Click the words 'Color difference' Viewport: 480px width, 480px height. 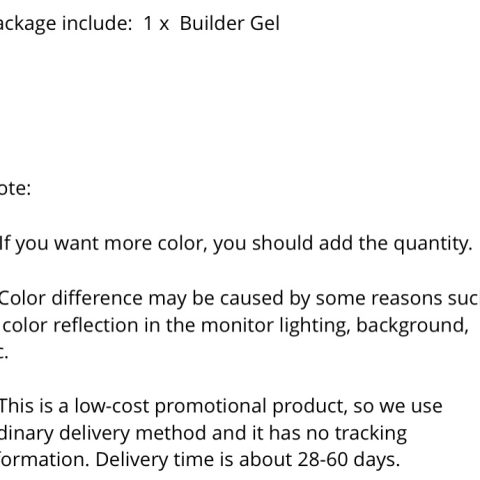point(71,297)
